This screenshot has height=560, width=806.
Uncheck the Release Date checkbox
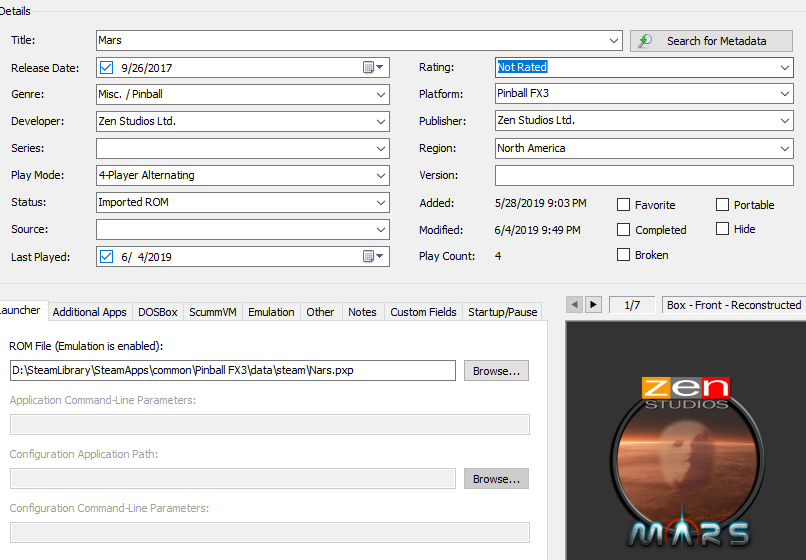point(106,67)
